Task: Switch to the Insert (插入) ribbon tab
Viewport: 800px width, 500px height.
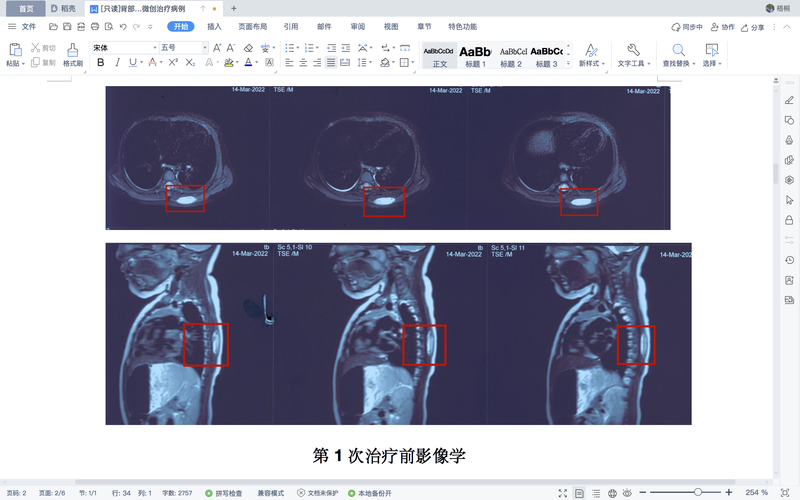Action: click(x=214, y=27)
